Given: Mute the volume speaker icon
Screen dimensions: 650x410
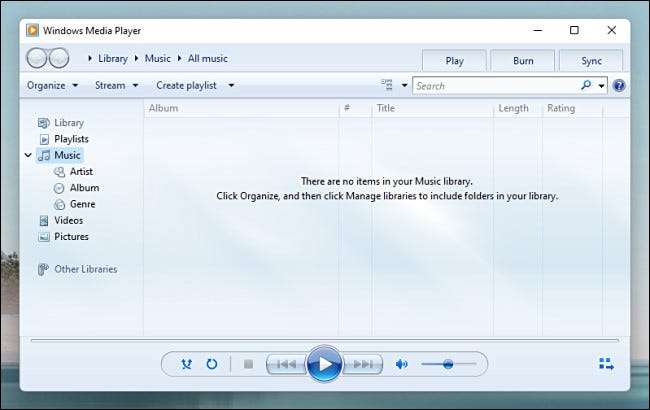Looking at the screenshot, I should click(401, 364).
